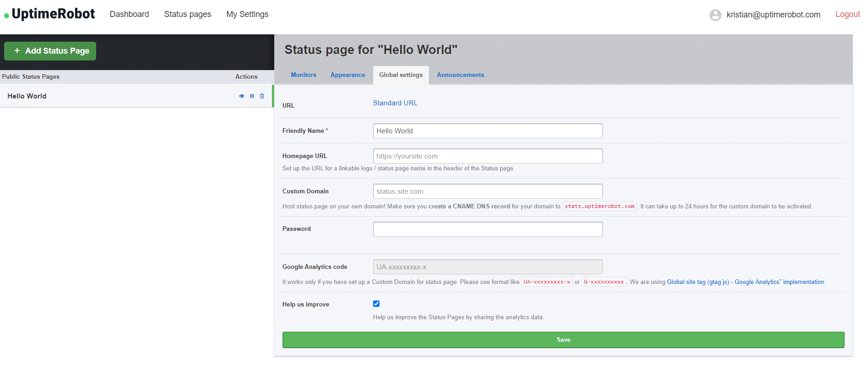Click the Add Status Page button

coord(50,51)
